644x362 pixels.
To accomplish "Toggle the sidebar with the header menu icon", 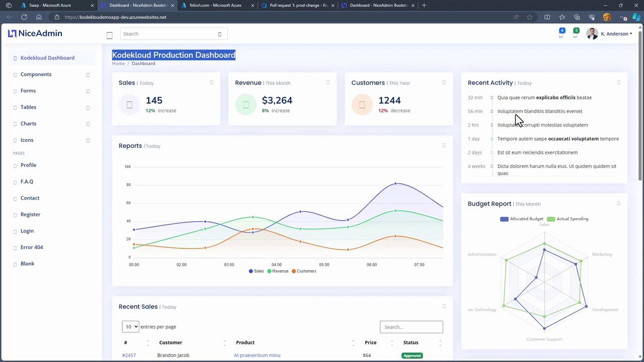I will (109, 35).
